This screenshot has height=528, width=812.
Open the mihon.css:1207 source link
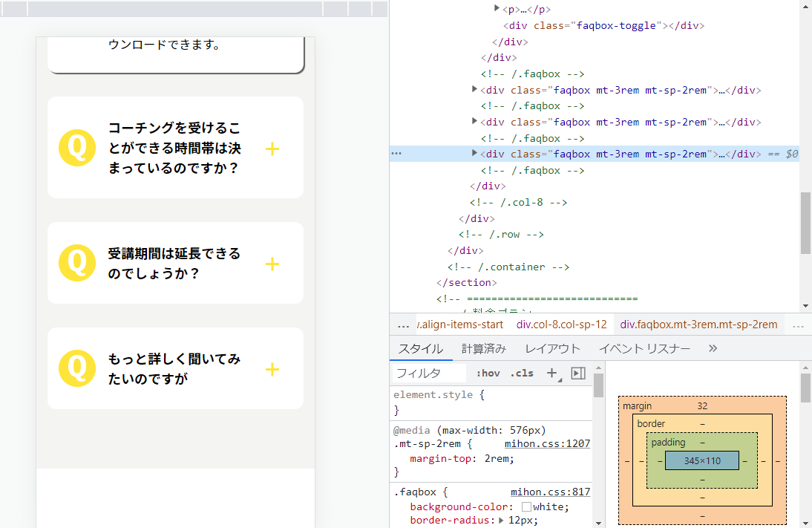[547, 444]
